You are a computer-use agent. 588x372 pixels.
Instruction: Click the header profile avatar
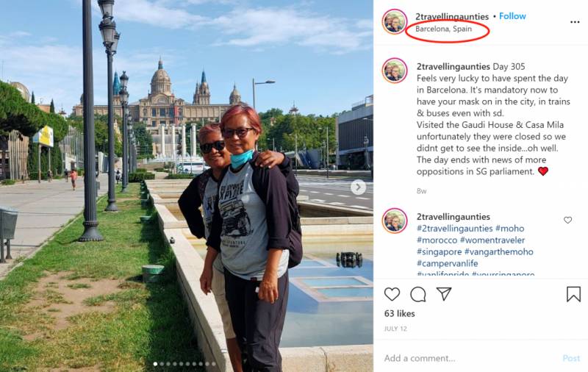click(395, 22)
